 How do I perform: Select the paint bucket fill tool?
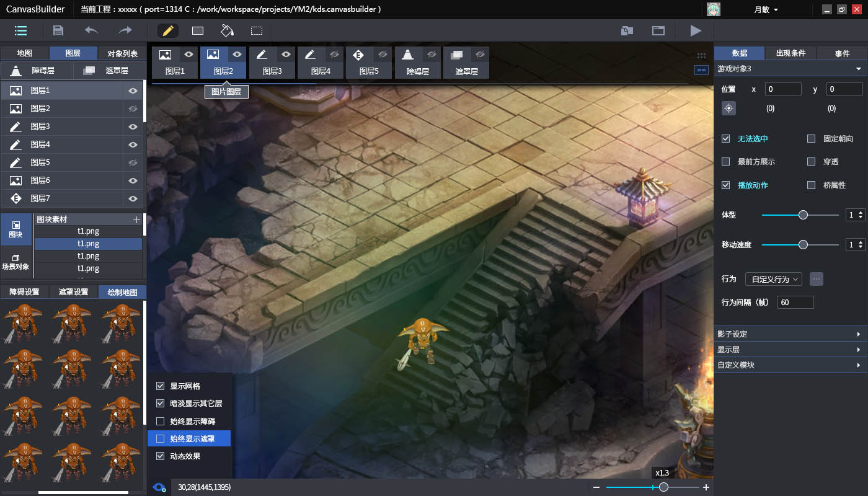227,30
